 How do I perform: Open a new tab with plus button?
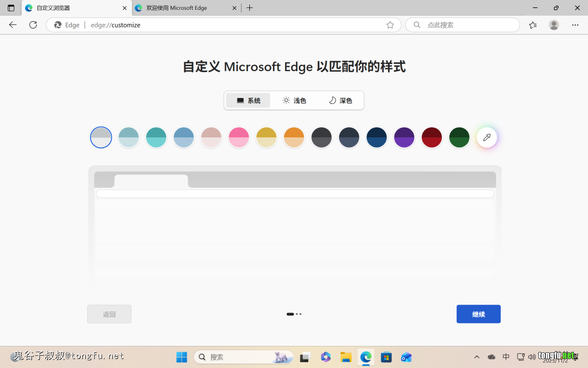249,8
